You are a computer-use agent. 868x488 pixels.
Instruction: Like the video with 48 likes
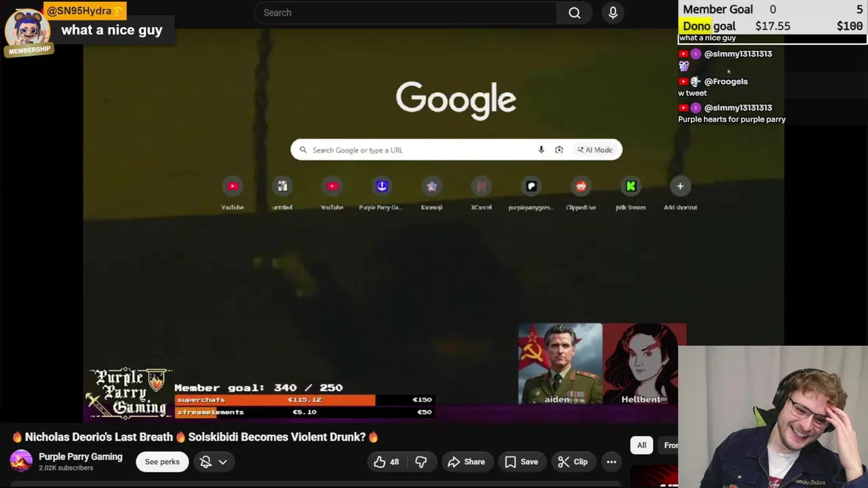(387, 462)
